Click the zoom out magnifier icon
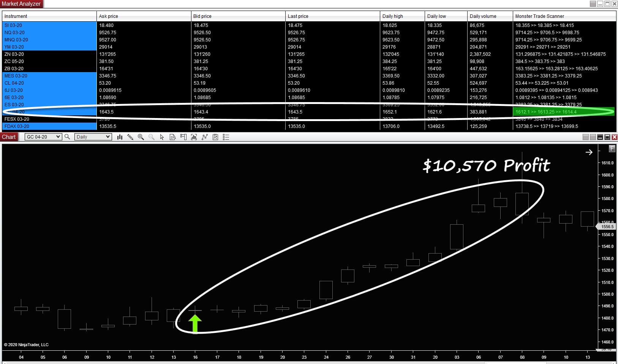The image size is (618, 364). pos(152,137)
